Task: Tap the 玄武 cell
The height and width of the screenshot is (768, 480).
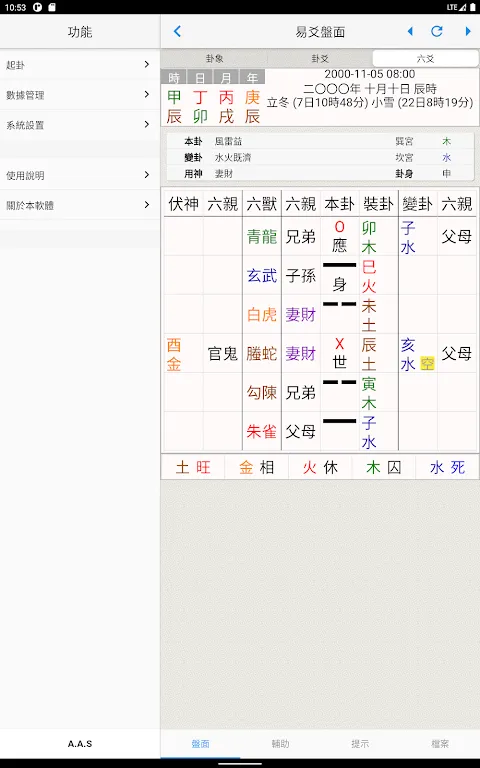Action: point(262,275)
